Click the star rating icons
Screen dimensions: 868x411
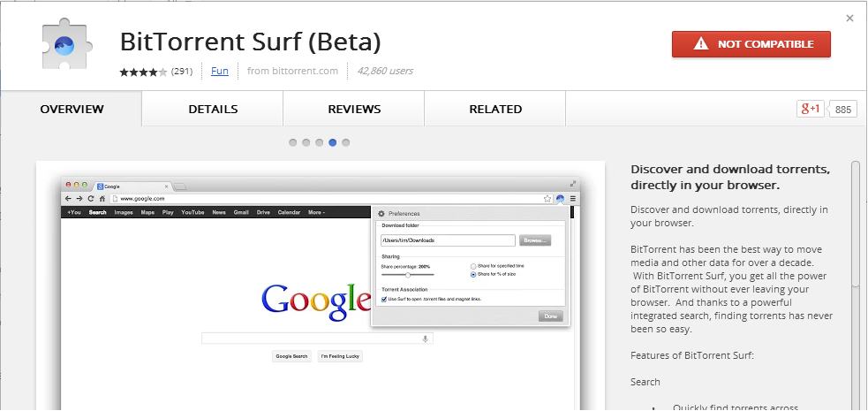tap(143, 72)
